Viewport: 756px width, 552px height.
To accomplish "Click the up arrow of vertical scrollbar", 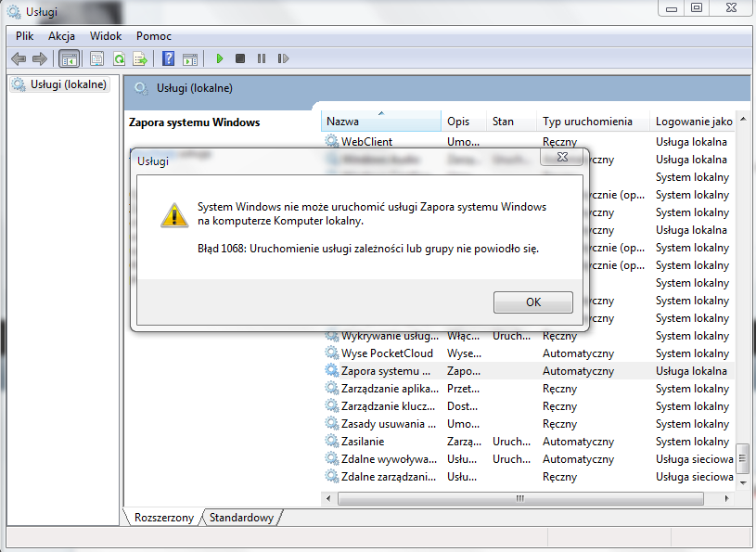I will coord(743,119).
